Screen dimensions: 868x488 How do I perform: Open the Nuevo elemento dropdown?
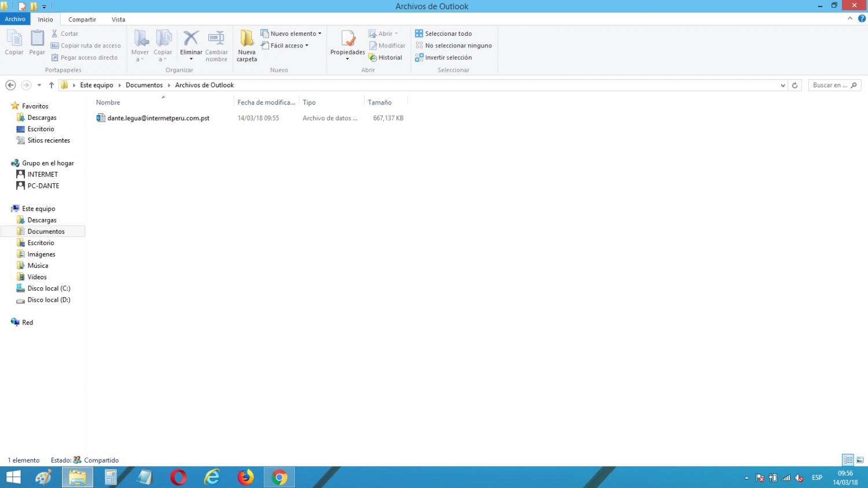(291, 34)
